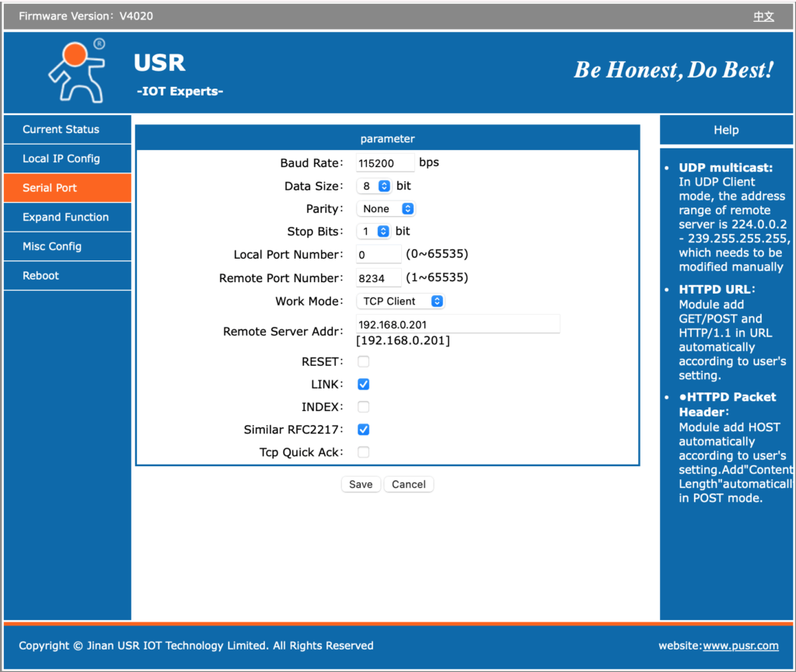Screen dimensions: 796x672
Task: Click the USR running man logo
Action: point(76,72)
